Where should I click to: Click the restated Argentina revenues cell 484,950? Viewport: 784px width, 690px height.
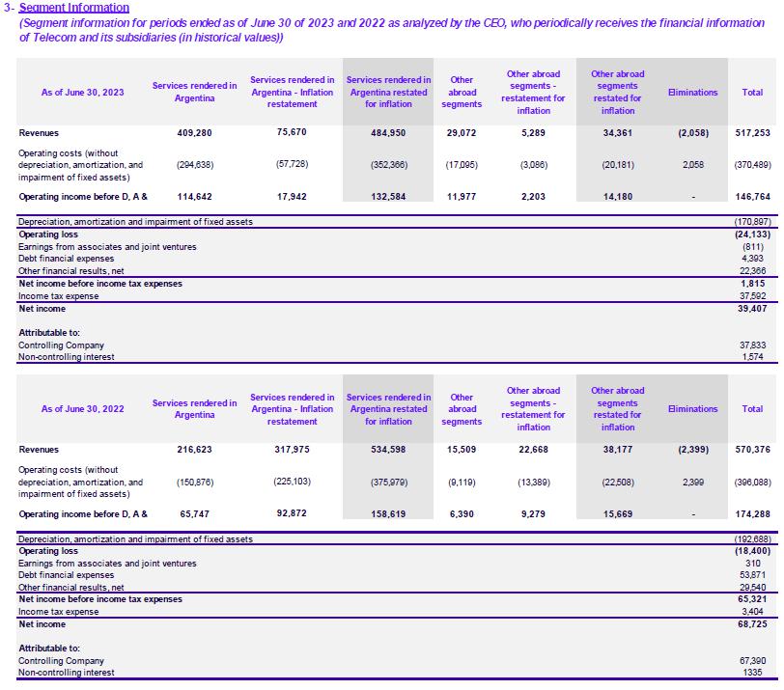[x=388, y=133]
